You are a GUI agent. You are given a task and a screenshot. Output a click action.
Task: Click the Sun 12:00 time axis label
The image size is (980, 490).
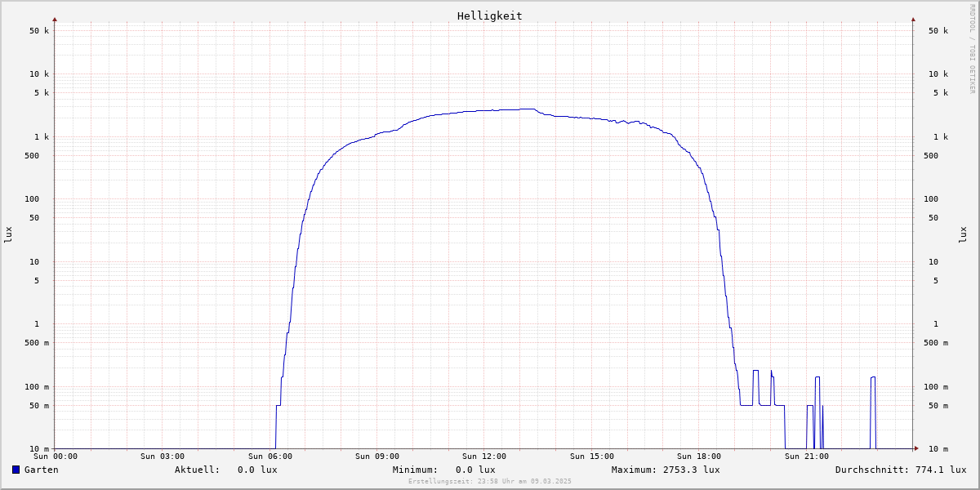click(484, 457)
